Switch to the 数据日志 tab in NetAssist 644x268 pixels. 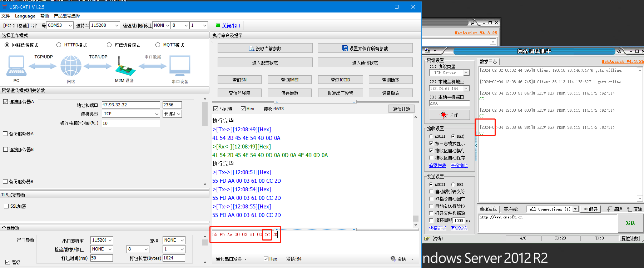click(488, 61)
